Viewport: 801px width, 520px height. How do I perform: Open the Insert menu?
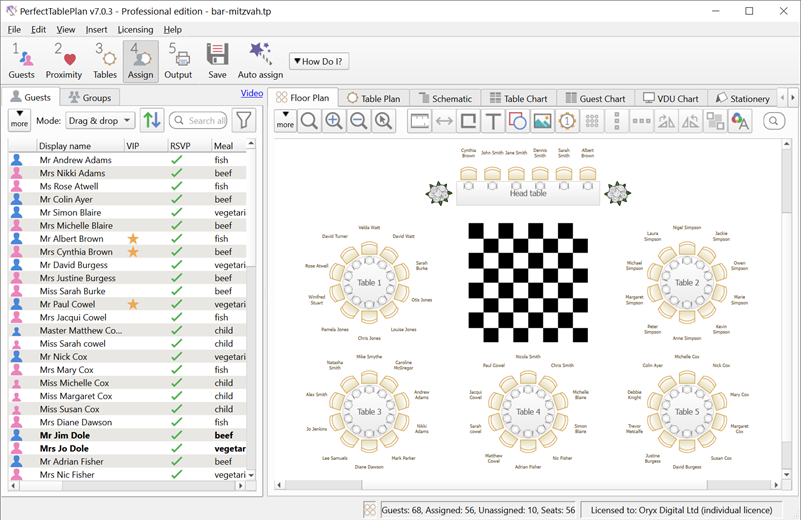click(97, 30)
